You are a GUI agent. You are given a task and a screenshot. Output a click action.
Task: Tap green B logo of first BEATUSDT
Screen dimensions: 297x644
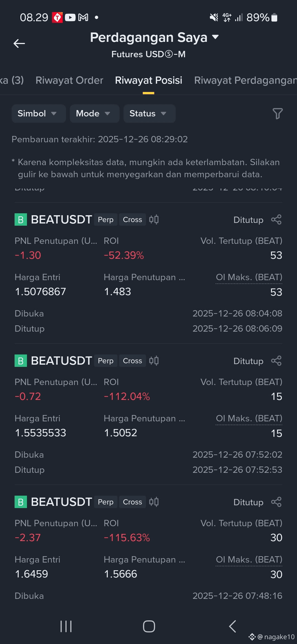click(x=21, y=220)
